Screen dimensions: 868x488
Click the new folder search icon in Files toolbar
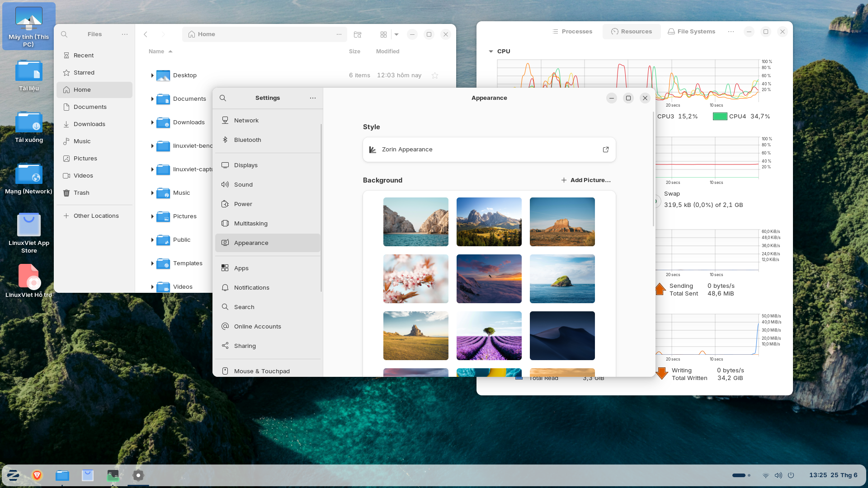point(358,34)
